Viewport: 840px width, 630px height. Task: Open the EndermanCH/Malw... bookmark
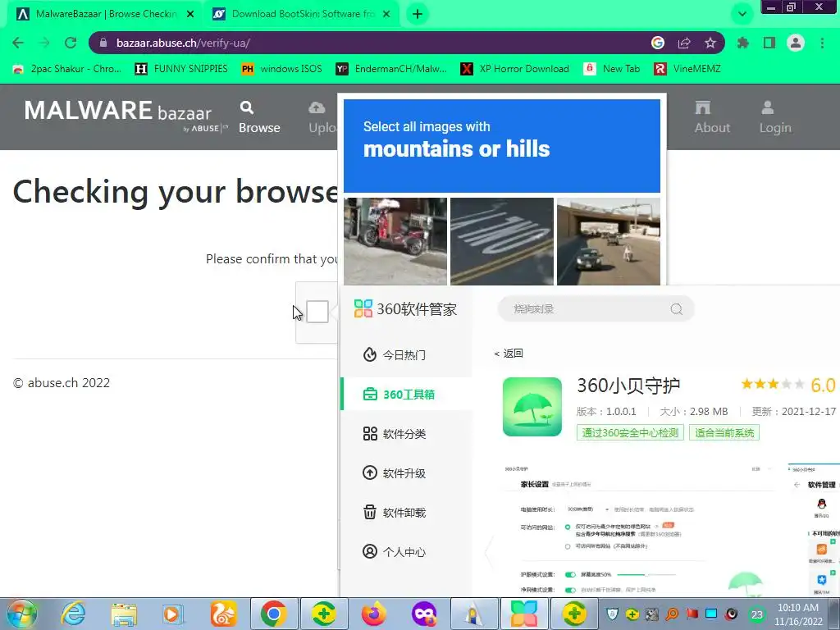391,69
